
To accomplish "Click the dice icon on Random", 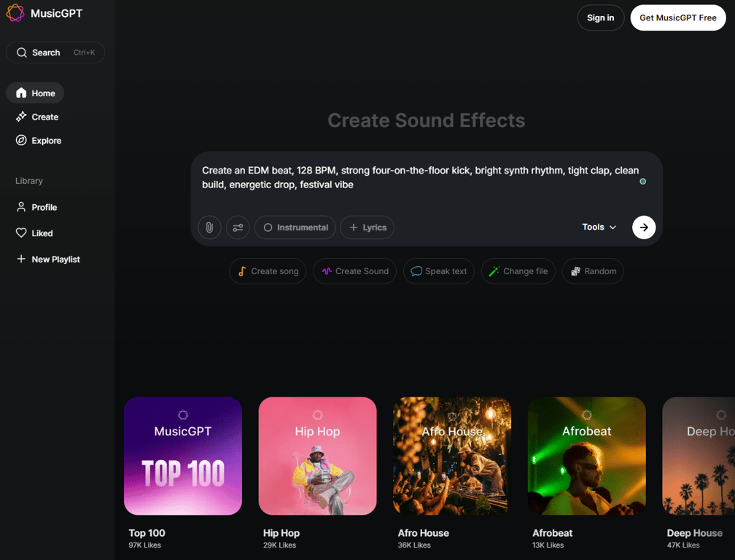I will tap(575, 271).
